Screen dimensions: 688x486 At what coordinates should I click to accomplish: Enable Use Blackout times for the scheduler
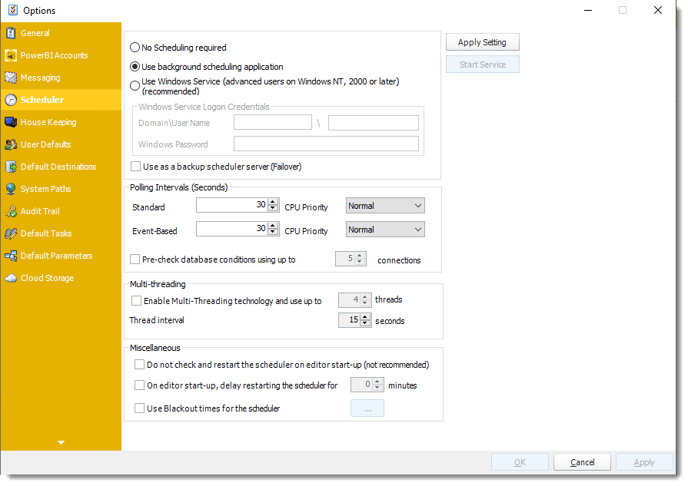[x=140, y=408]
